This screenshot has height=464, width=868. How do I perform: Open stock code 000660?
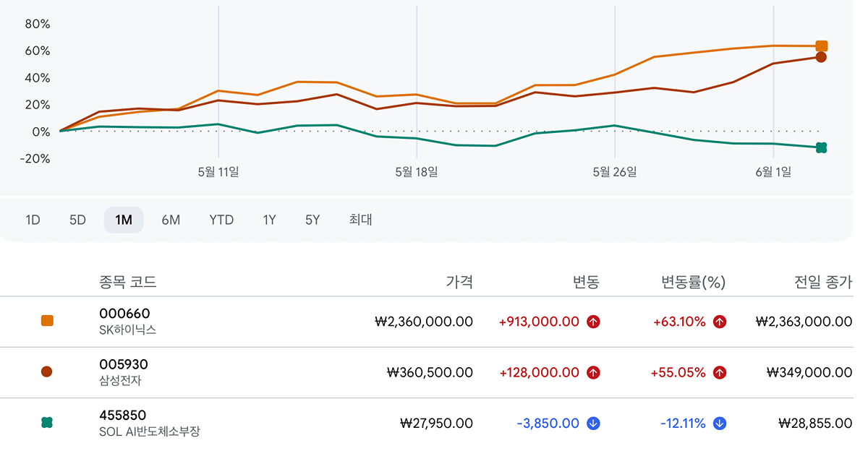click(124, 314)
